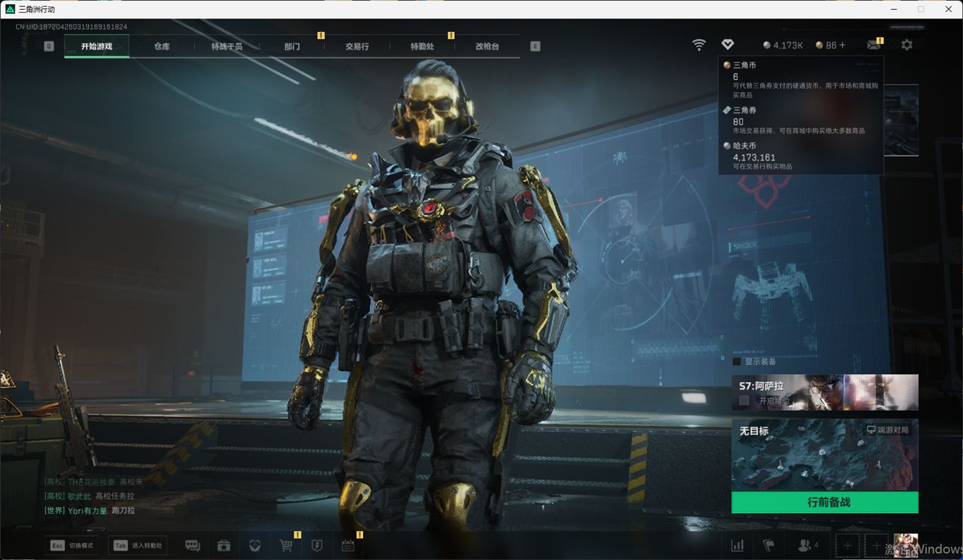This screenshot has height=560, width=963.
Task: Click the chat message ending in 高校来
Action: tap(93, 482)
